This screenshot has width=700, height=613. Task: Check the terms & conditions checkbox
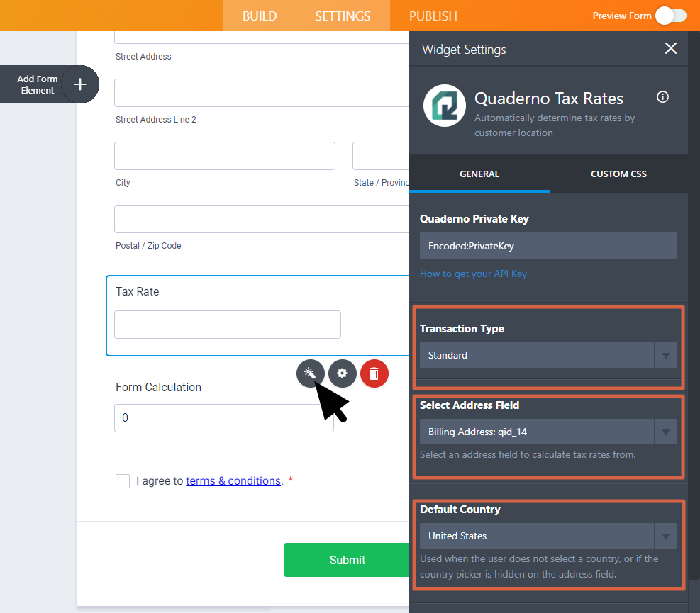[123, 481]
